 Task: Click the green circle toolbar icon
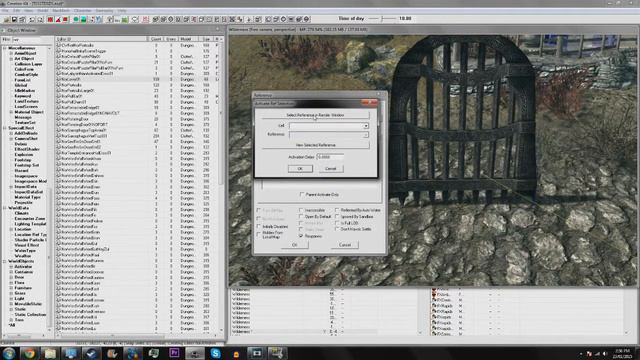point(76,20)
